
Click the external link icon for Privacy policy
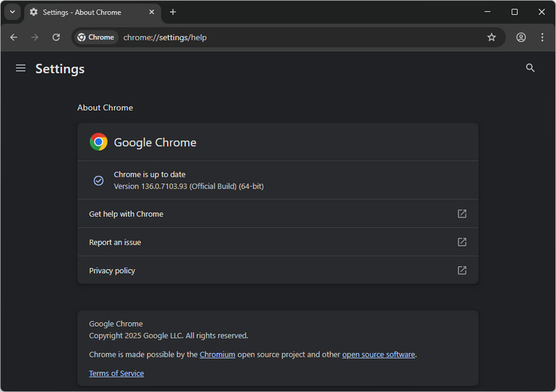(461, 270)
